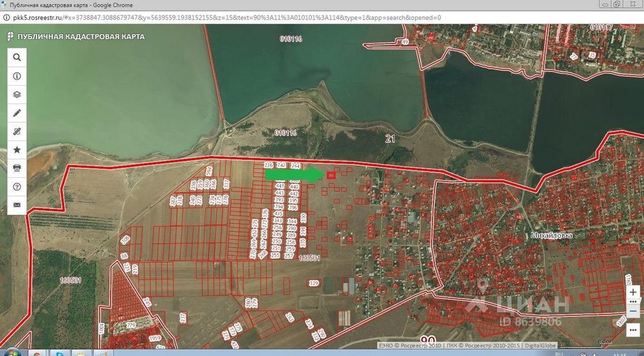Click parcel number 242 on the map
The image size is (644, 356).
[281, 166]
